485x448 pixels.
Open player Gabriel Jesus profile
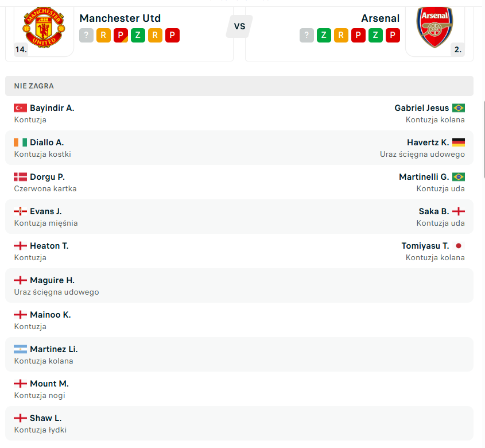pos(422,108)
